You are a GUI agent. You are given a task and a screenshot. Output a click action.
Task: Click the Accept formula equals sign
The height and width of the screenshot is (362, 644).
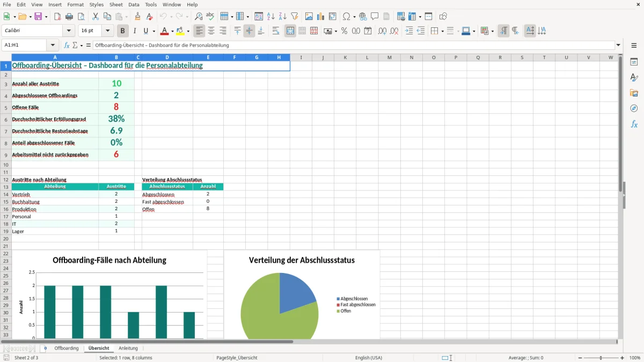tap(89, 45)
